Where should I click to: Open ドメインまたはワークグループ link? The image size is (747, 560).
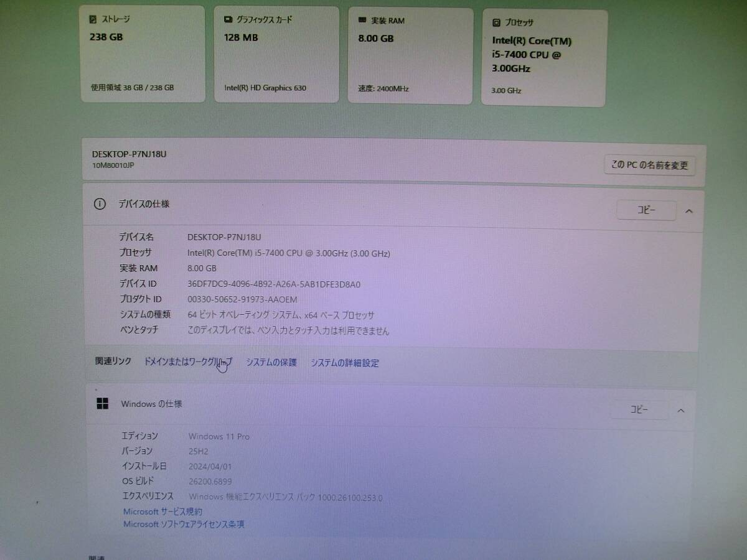pyautogui.click(x=188, y=362)
